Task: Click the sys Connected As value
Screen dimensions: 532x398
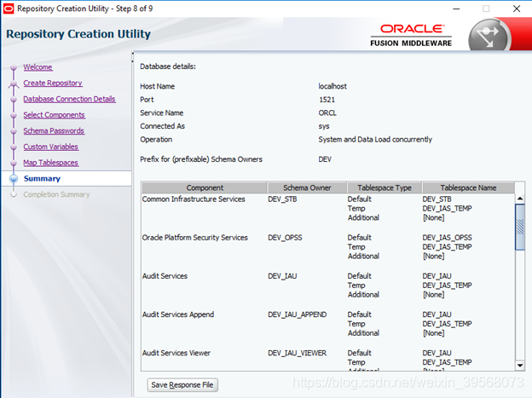Action: click(x=324, y=126)
